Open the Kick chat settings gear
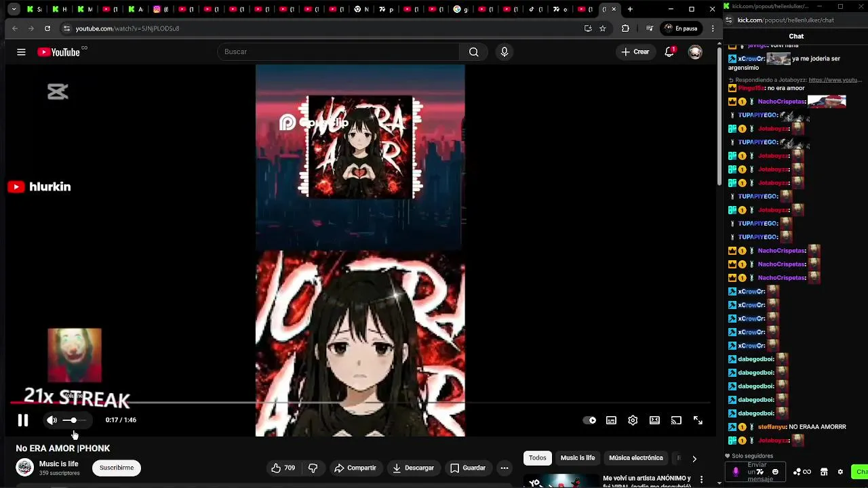The image size is (868, 488). tap(840, 472)
